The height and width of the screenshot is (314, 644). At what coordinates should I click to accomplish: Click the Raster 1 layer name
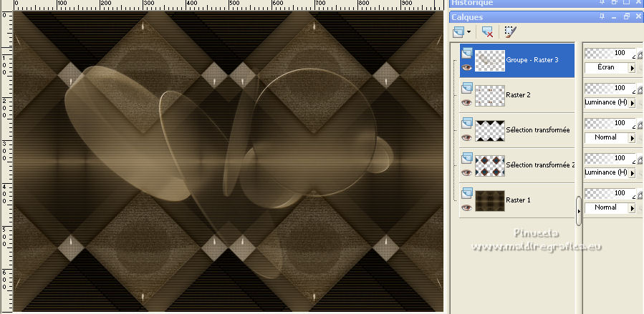[519, 200]
